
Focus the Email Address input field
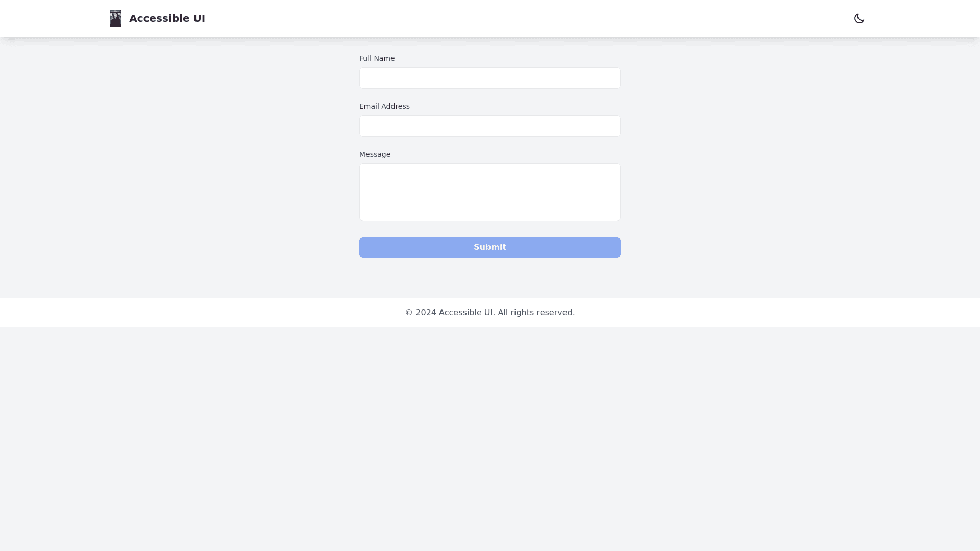click(x=489, y=126)
